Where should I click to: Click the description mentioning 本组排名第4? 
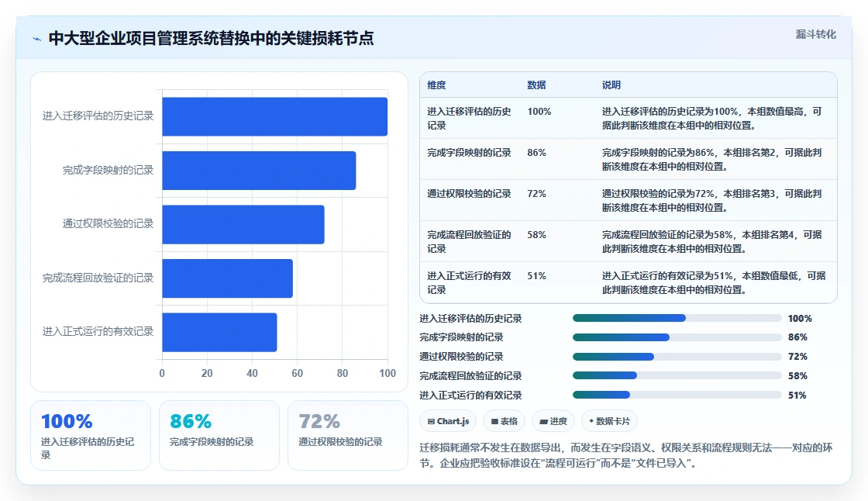pos(711,242)
